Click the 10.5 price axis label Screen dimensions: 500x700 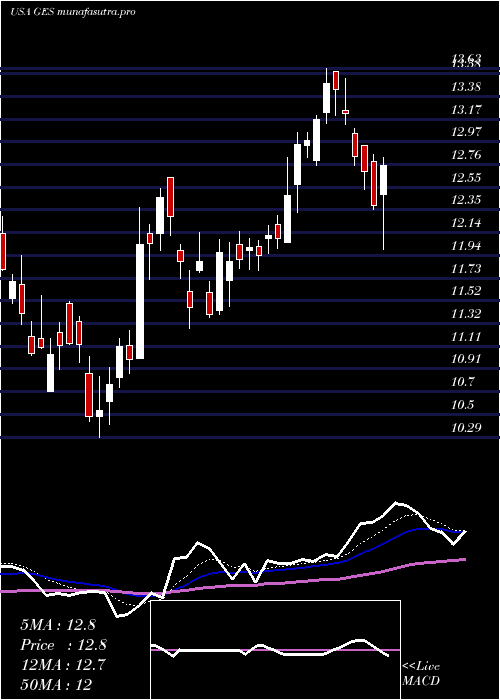tap(462, 405)
